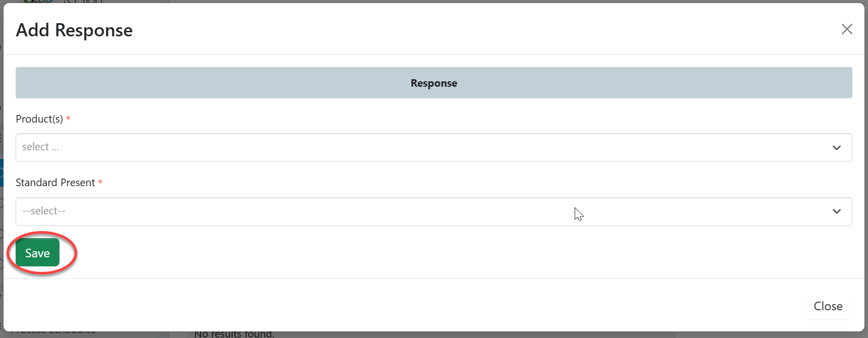Click the bold "Response" heading text
Viewport: 868px width, 338px height.
433,83
